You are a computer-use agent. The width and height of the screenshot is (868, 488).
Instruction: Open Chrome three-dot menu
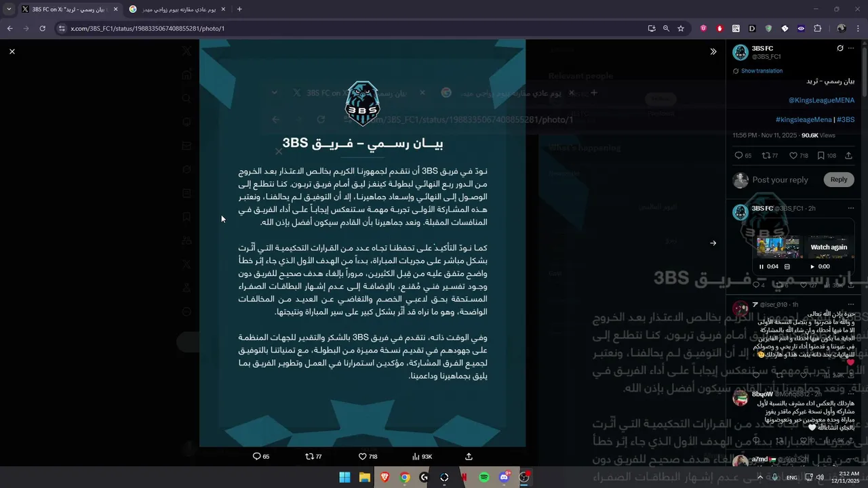click(858, 28)
